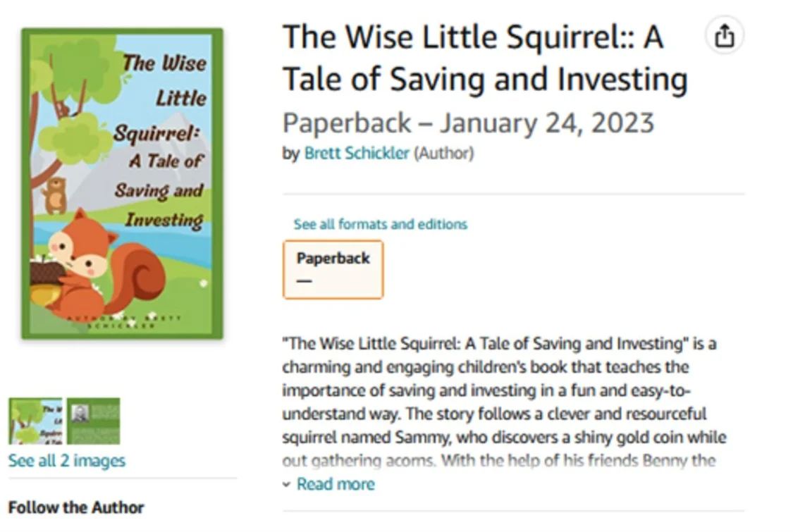The width and height of the screenshot is (793, 532).
Task: Click the (Author) label after the name
Action: pos(443,153)
